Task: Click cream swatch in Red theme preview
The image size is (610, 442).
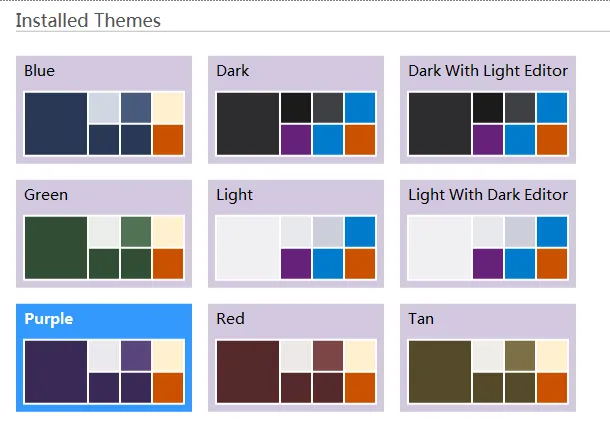Action: (x=360, y=356)
